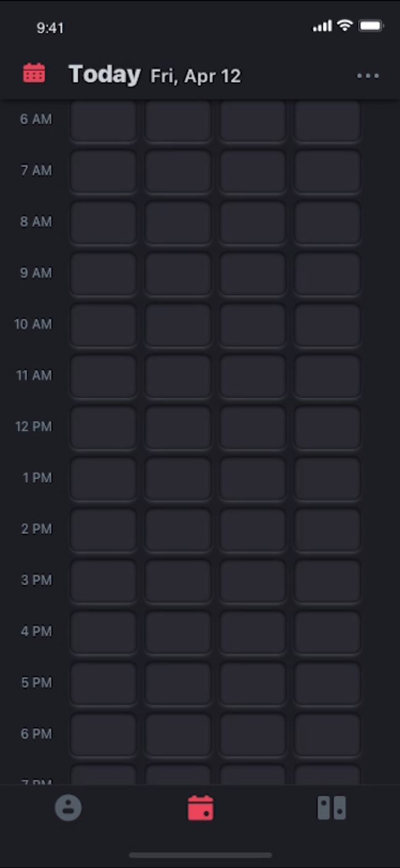Choose the first slot in the 10 AM row
The width and height of the screenshot is (400, 868).
pos(103,325)
